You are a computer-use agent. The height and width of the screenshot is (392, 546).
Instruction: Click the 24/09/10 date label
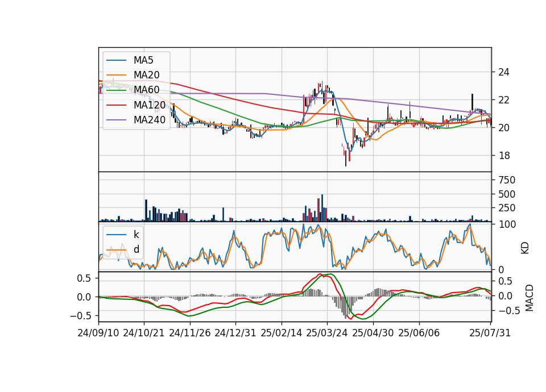98,333
